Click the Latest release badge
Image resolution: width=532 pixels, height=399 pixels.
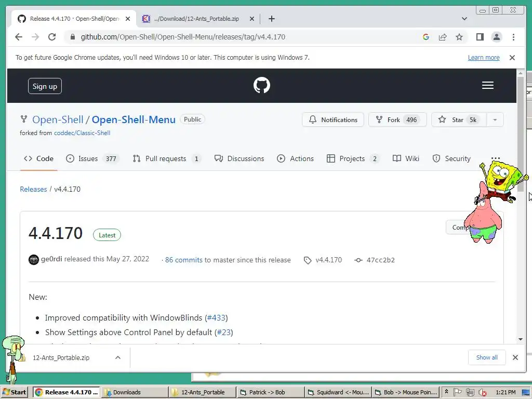(x=107, y=235)
